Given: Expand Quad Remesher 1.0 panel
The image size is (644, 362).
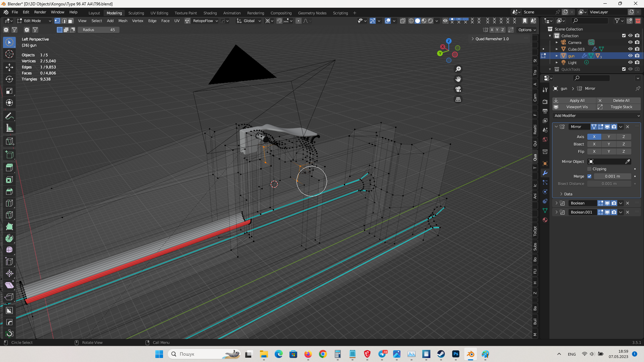Looking at the screenshot, I should [473, 39].
